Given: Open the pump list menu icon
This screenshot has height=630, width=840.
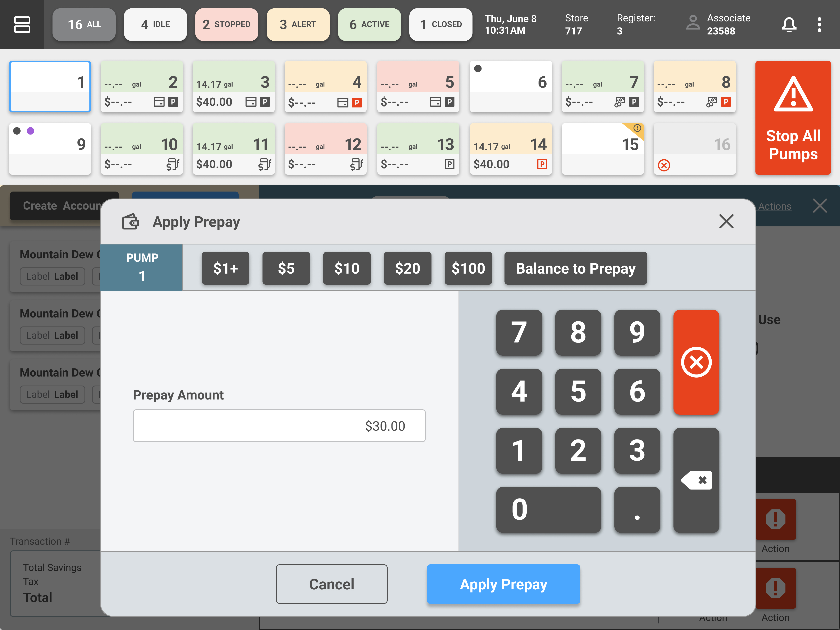Looking at the screenshot, I should click(x=22, y=24).
